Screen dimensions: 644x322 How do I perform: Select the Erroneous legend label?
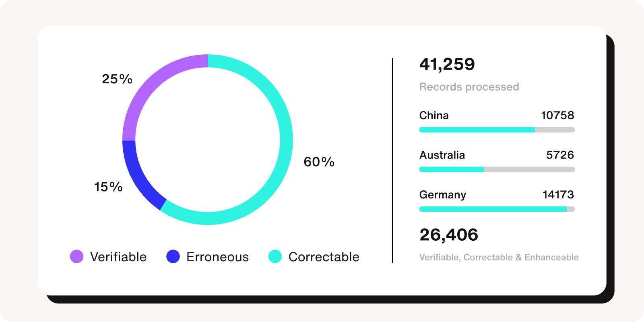click(217, 257)
